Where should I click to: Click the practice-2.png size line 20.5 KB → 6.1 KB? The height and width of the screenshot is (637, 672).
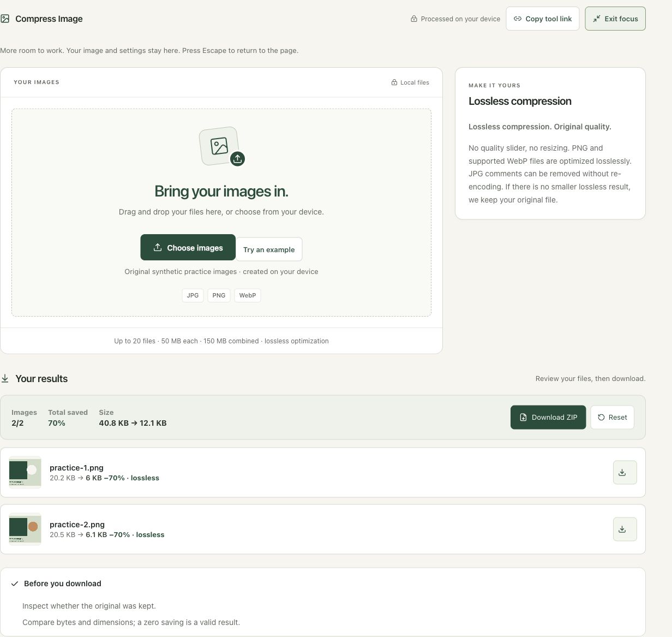(x=107, y=535)
